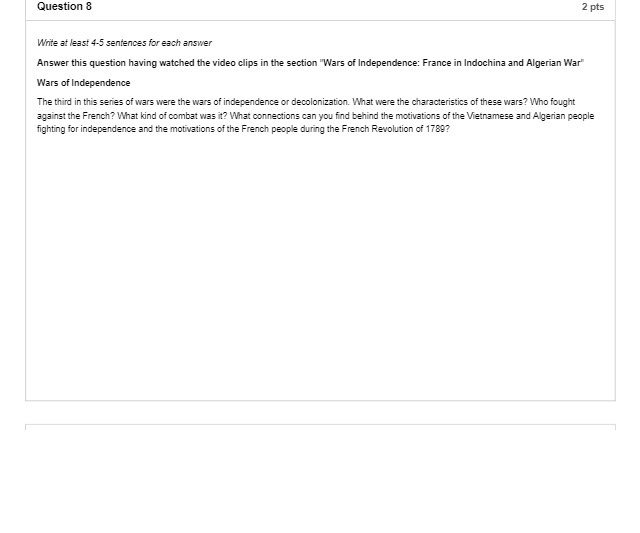Click the blank answer area below the question text

320,265
